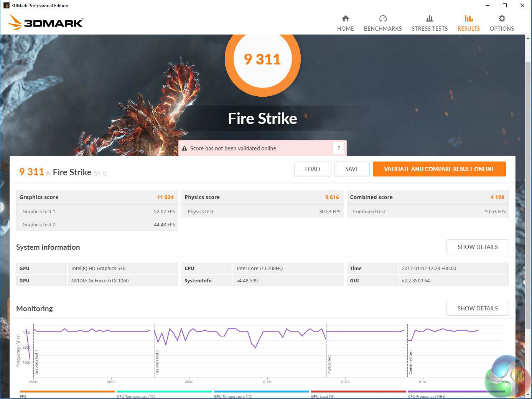The width and height of the screenshot is (532, 399).
Task: Toggle the green CPU Temperature legend bar
Action: [x=164, y=392]
